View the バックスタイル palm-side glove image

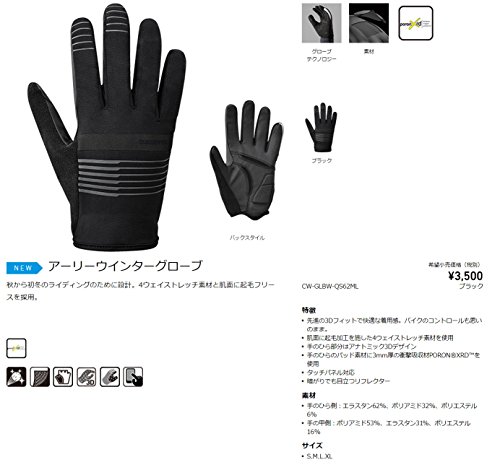247,160
